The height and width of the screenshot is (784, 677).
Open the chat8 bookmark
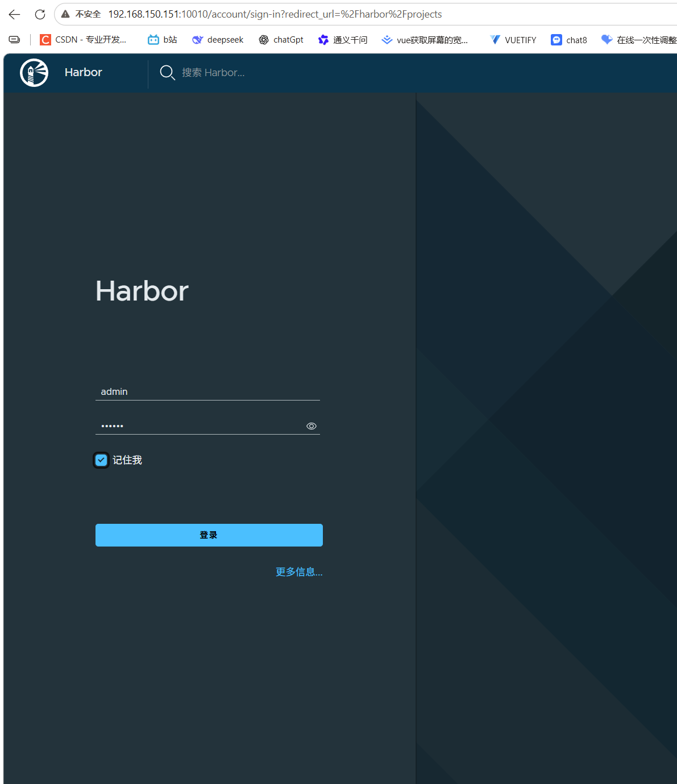(569, 40)
